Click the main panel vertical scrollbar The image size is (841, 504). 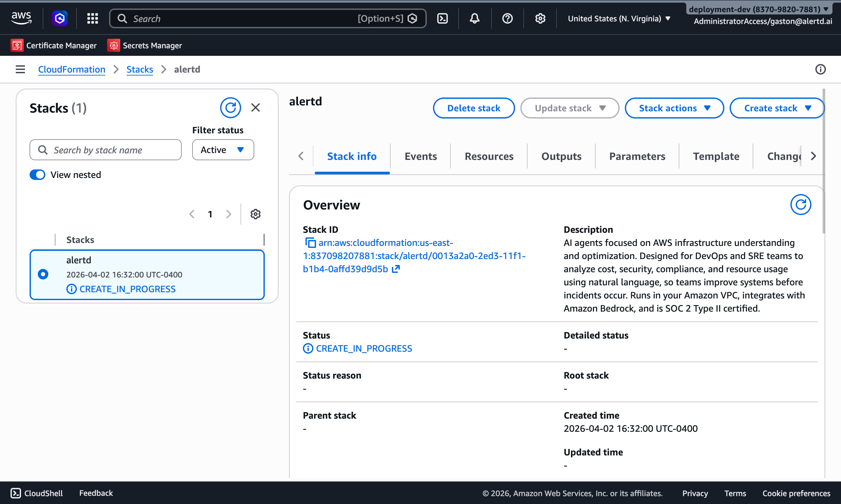[823, 161]
